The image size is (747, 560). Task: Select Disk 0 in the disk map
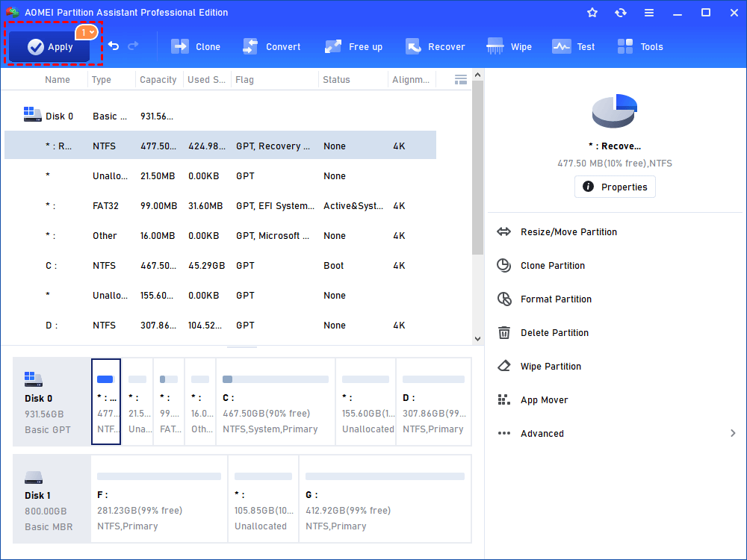(52, 402)
